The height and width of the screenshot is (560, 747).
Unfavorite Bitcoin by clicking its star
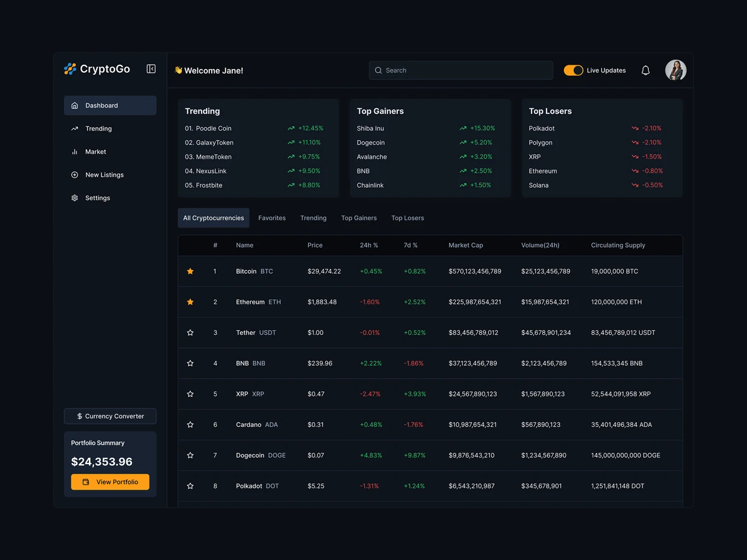(190, 271)
